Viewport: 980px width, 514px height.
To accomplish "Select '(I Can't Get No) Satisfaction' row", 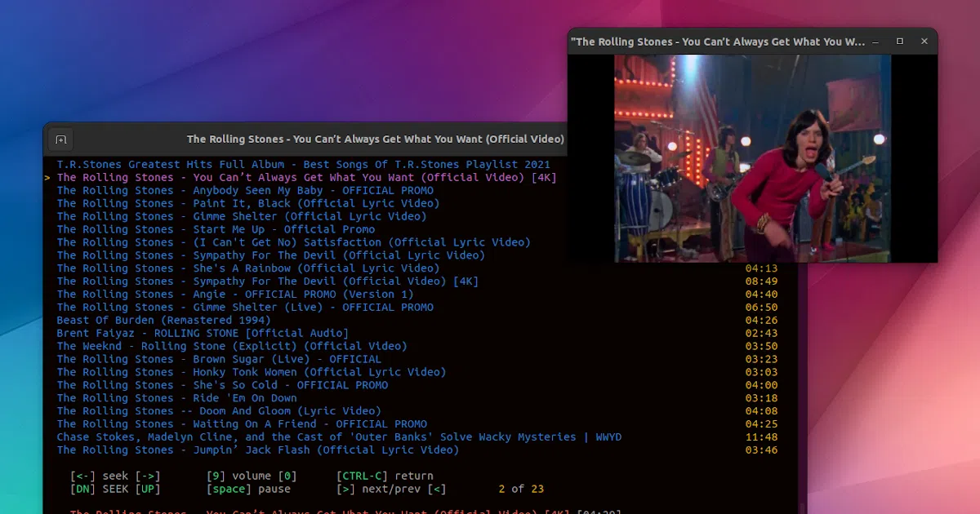I will [294, 242].
